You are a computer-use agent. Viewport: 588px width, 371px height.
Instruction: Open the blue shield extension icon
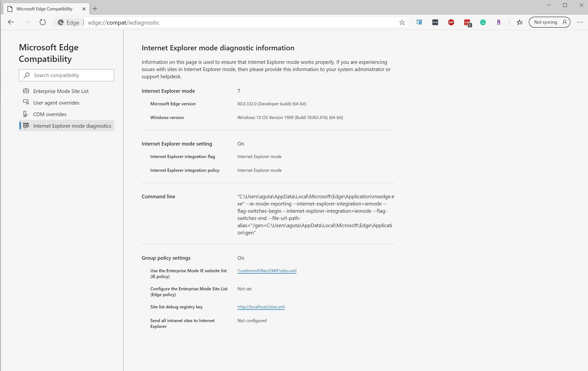point(419,22)
